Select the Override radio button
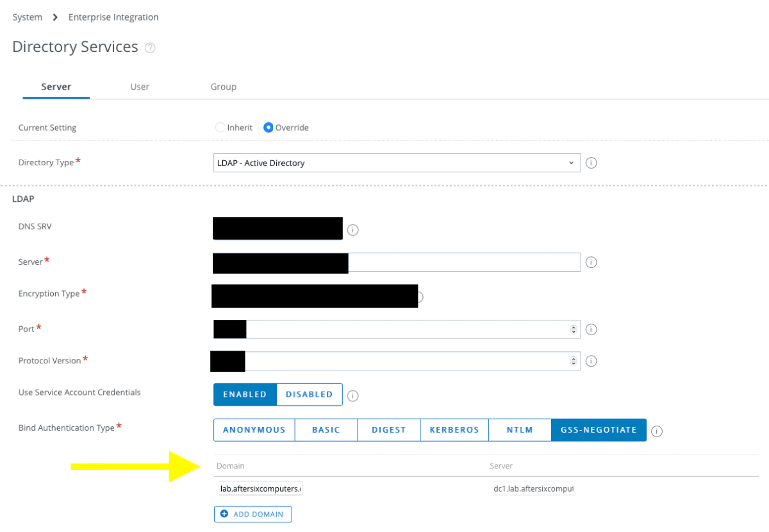 [269, 127]
